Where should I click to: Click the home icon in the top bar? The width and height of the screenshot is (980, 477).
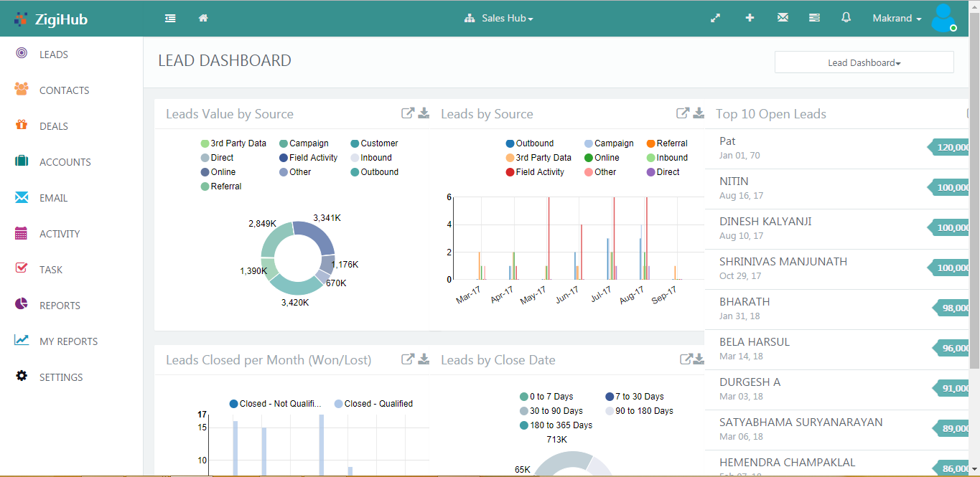pyautogui.click(x=203, y=18)
